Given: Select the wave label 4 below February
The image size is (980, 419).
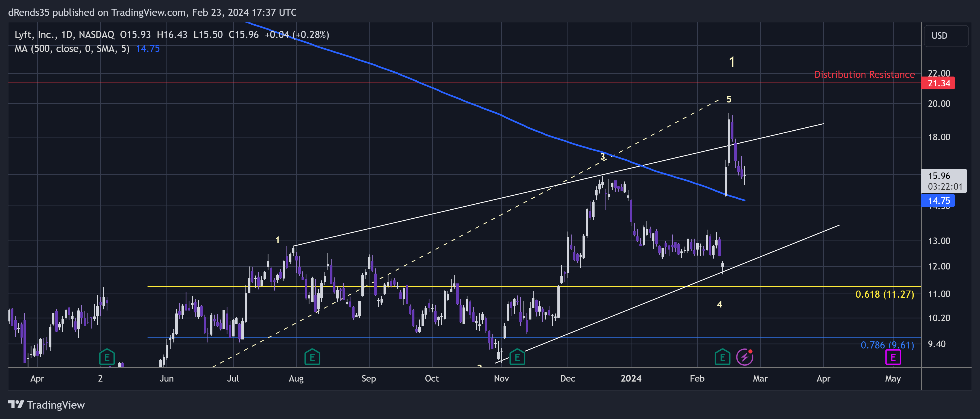Looking at the screenshot, I should (719, 304).
